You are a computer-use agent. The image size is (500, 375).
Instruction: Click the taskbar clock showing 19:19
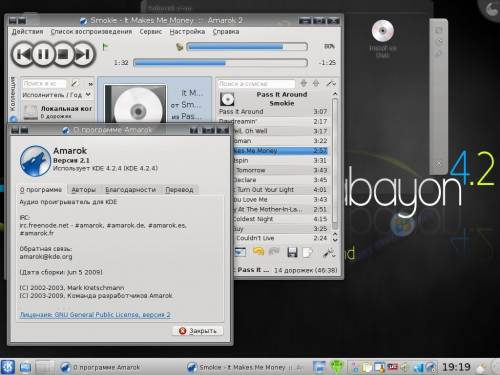456,367
